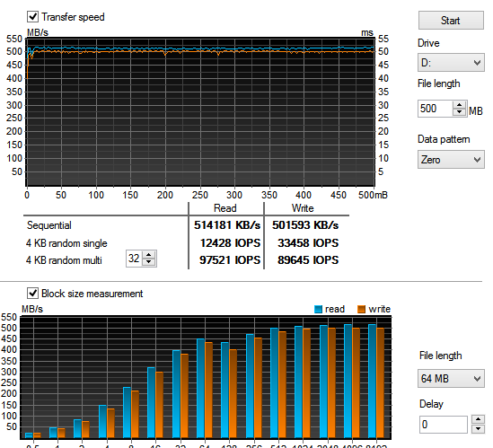The image size is (493, 448).
Task: Open the Drive D: dropdown
Action: coord(451,63)
